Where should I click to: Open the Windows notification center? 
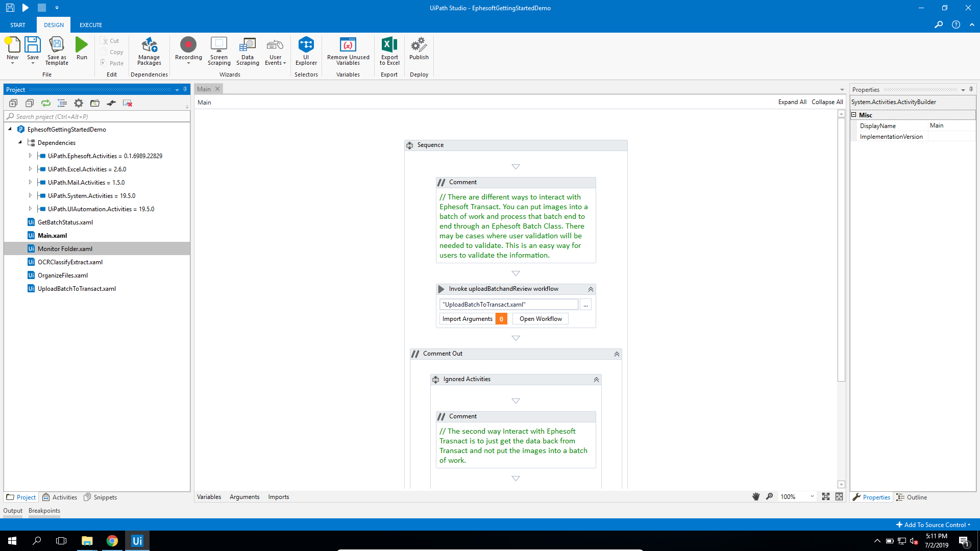(x=964, y=541)
